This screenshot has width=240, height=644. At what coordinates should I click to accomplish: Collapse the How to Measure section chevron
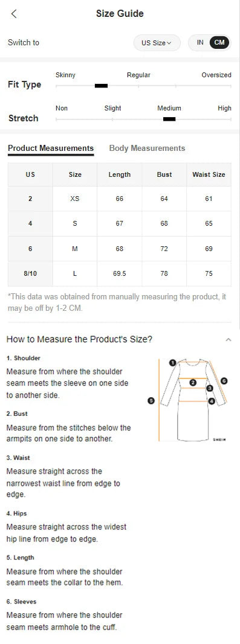(x=229, y=340)
